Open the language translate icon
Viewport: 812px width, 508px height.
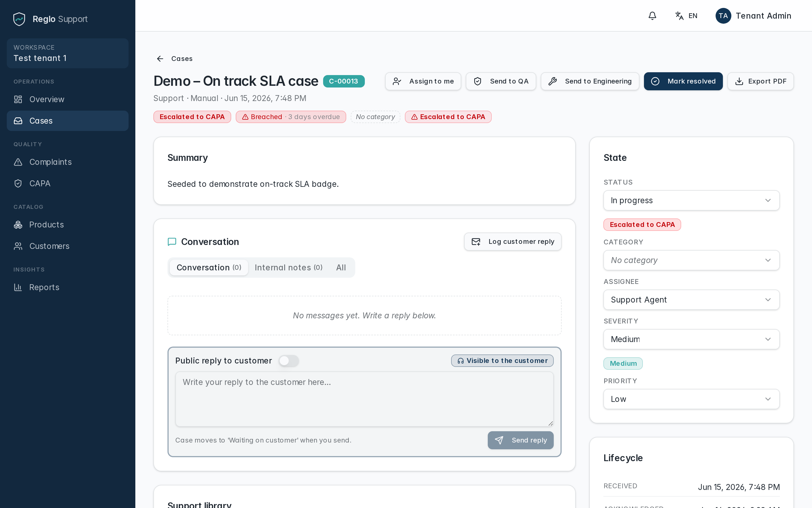pos(679,16)
